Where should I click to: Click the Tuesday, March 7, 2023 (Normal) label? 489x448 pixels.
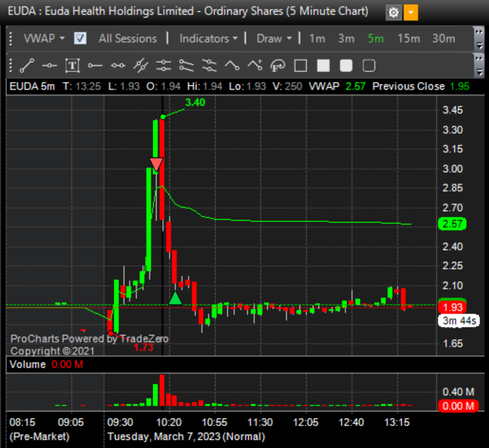coord(186,437)
